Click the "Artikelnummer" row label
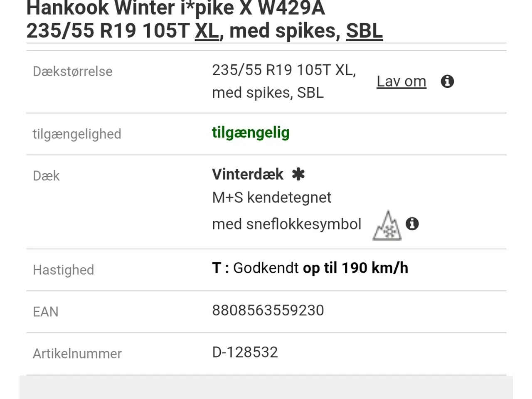 [x=77, y=354]
